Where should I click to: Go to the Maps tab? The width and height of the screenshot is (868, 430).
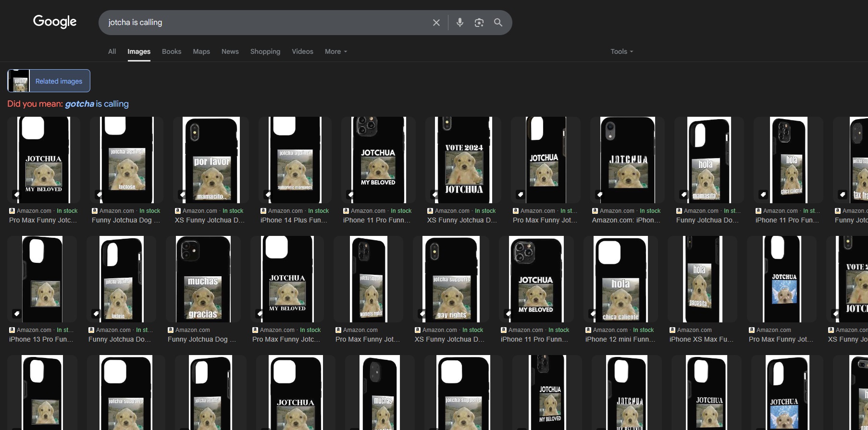(201, 51)
